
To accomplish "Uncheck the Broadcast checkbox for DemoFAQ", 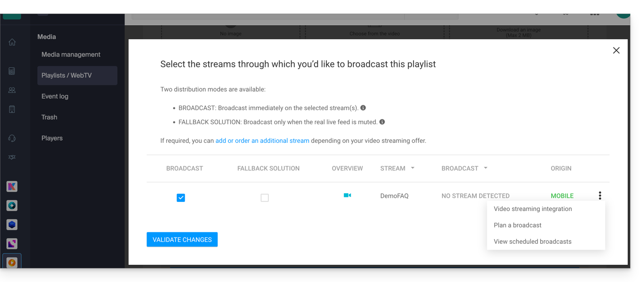I will click(x=181, y=198).
